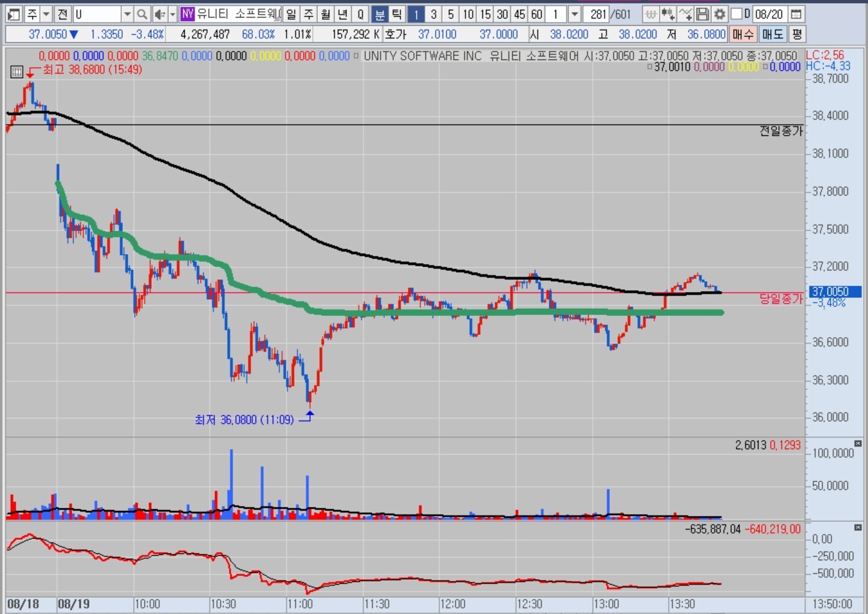Enable the D date checkbox
Viewport: 868px width, 614px height.
click(x=737, y=13)
